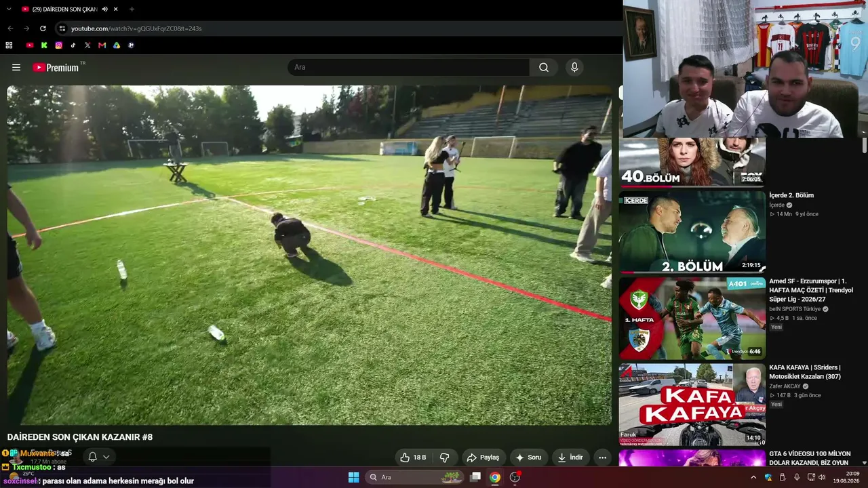Viewport: 868px width, 488px height.
Task: Open the X bookmark
Action: pyautogui.click(x=87, y=45)
